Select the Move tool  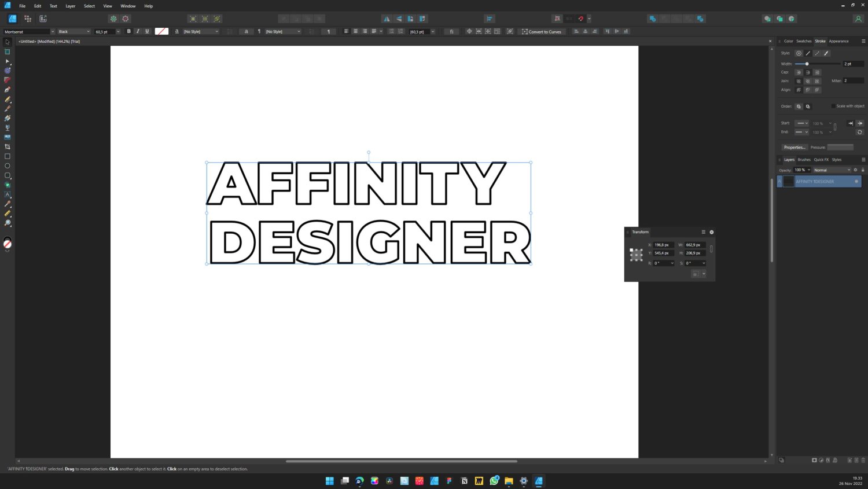point(7,41)
